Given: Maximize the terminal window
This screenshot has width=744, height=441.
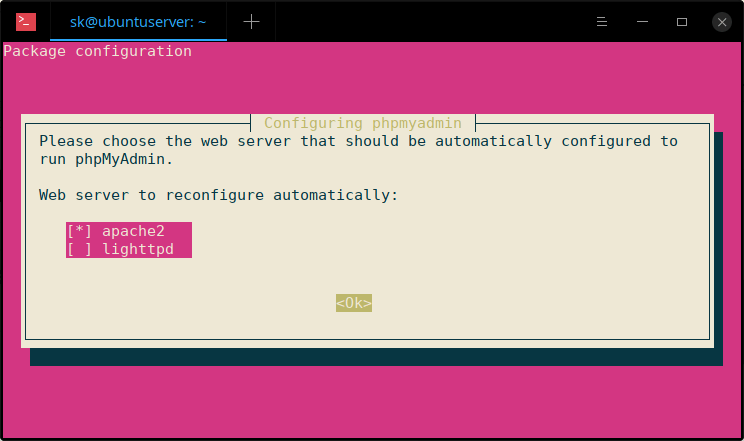Looking at the screenshot, I should click(682, 21).
